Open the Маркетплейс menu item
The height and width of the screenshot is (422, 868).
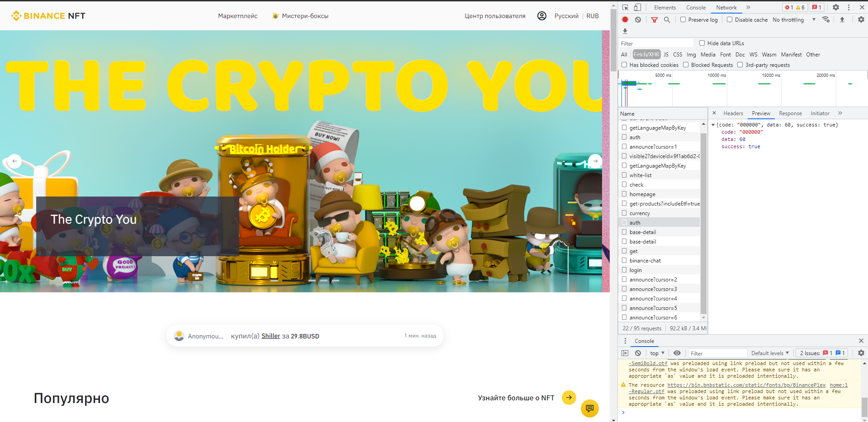[237, 16]
